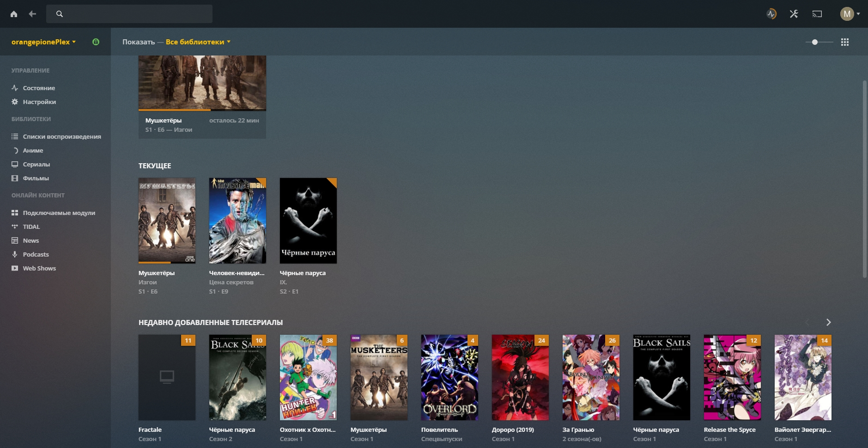Click the back arrow icon
Image resolution: width=868 pixels, height=448 pixels.
(32, 14)
